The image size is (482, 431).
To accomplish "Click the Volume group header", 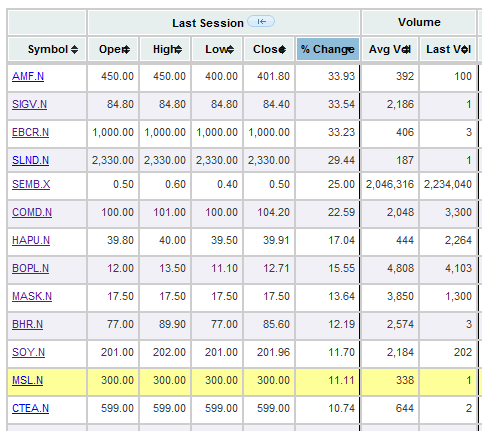I will pyautogui.click(x=419, y=22).
